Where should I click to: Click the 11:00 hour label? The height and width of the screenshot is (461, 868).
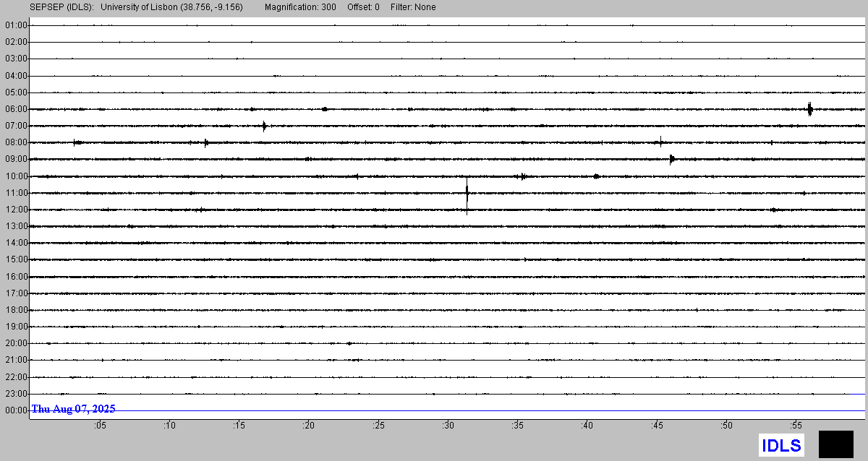pyautogui.click(x=15, y=193)
